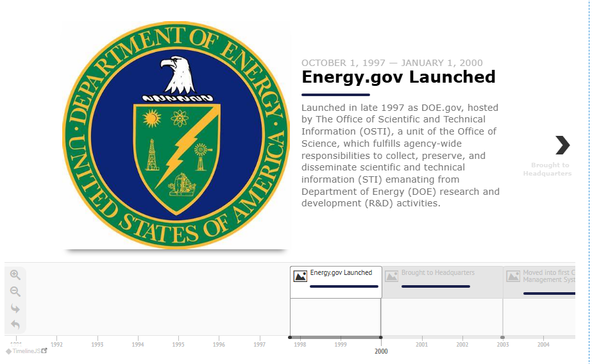Select the Energy.gov Launched timeline marker

(335, 282)
